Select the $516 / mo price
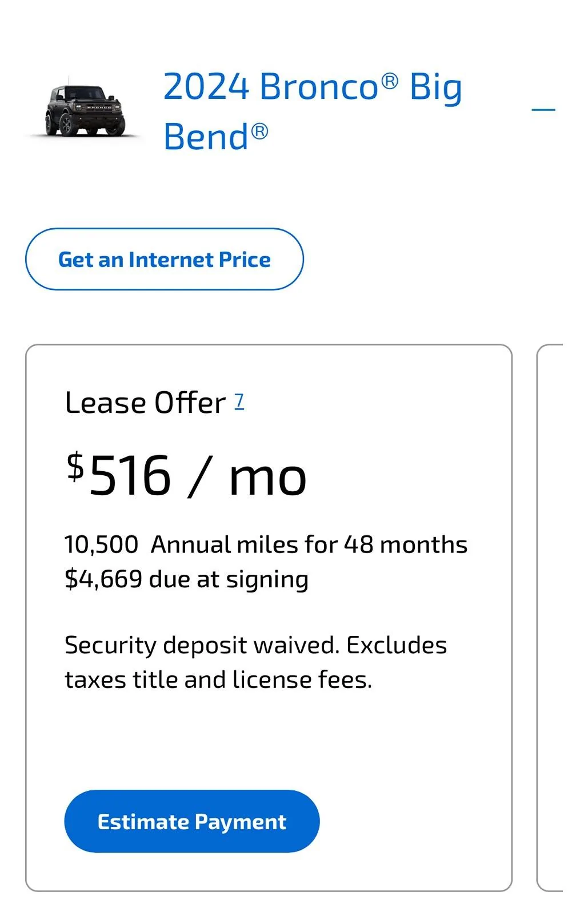The image size is (588, 915). tap(186, 475)
